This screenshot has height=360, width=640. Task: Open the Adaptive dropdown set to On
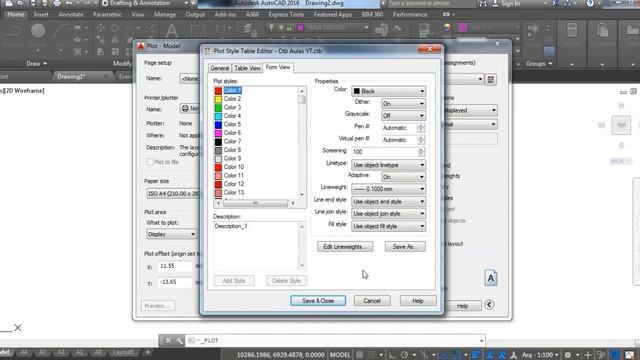[x=403, y=177]
